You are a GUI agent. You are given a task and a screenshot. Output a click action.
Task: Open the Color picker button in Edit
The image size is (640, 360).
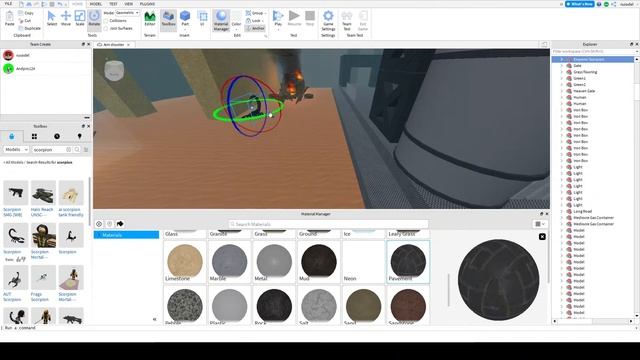[x=236, y=20]
